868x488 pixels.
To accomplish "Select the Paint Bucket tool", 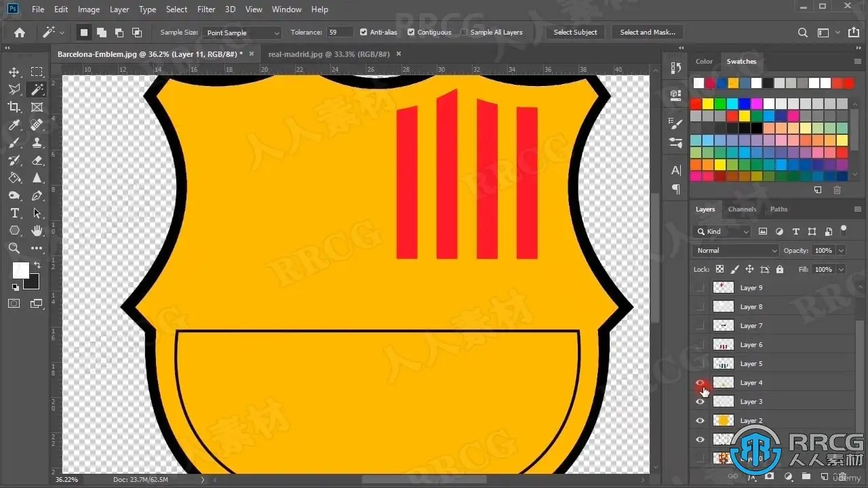I will 14,178.
